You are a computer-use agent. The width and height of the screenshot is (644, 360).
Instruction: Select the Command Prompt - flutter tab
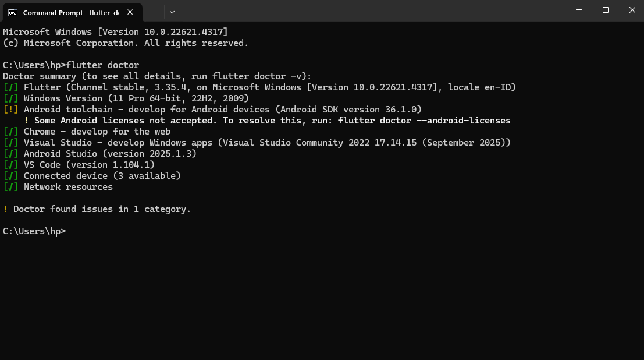click(70, 12)
